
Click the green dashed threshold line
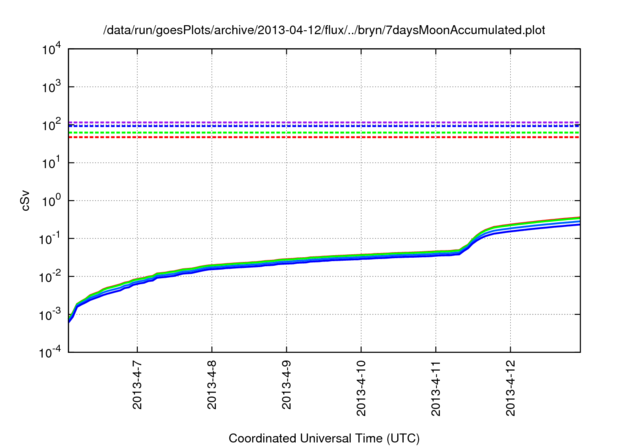tap(324, 133)
